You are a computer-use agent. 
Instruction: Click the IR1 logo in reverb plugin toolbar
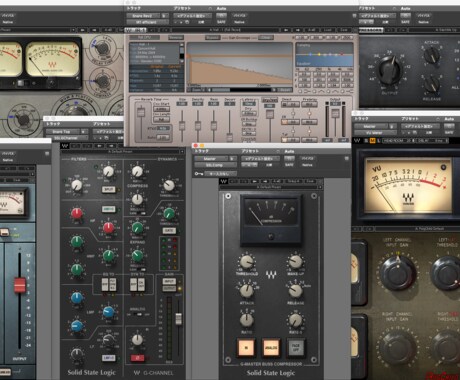tap(134, 30)
